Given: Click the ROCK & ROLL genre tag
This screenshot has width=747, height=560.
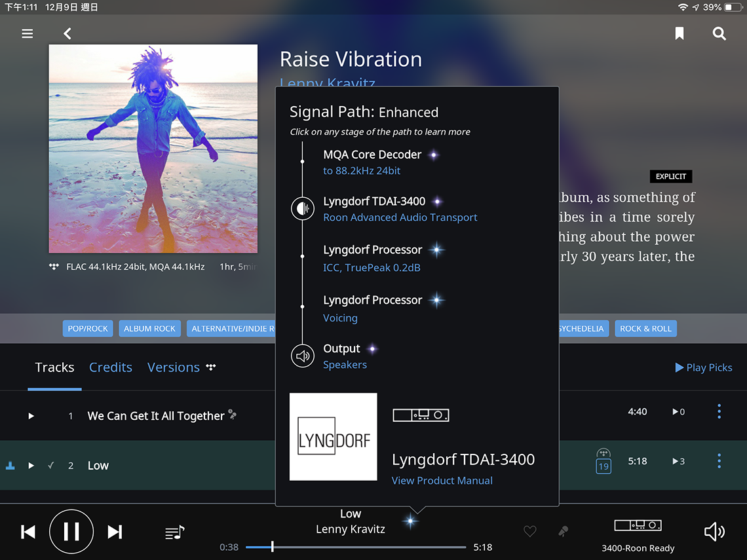Looking at the screenshot, I should [645, 329].
